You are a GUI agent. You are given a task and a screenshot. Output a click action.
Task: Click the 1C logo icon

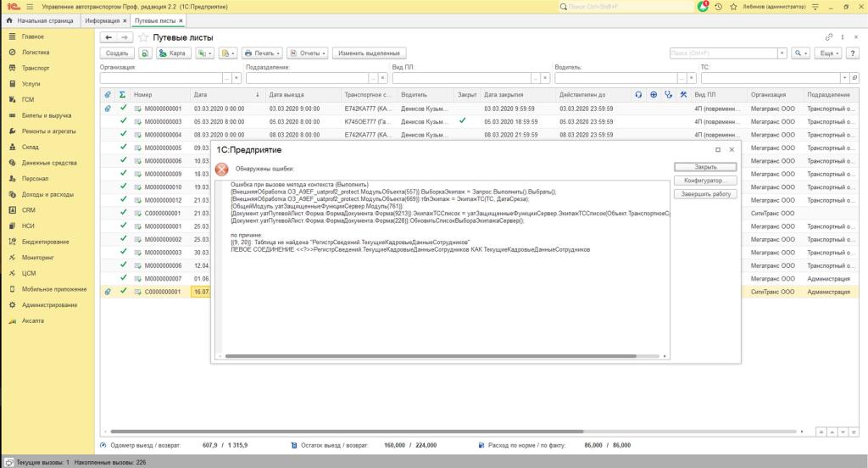pos(14,7)
